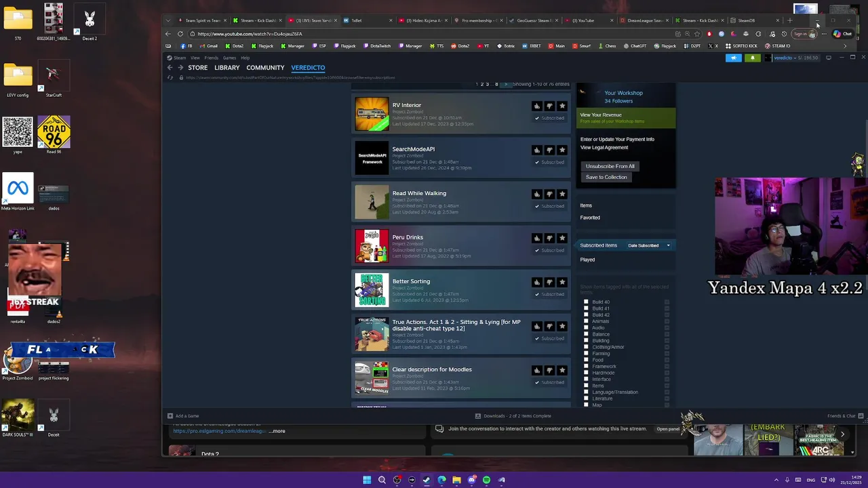The image size is (868, 488).
Task: Open Meta Horizon Link desktop icon
Action: click(18, 192)
